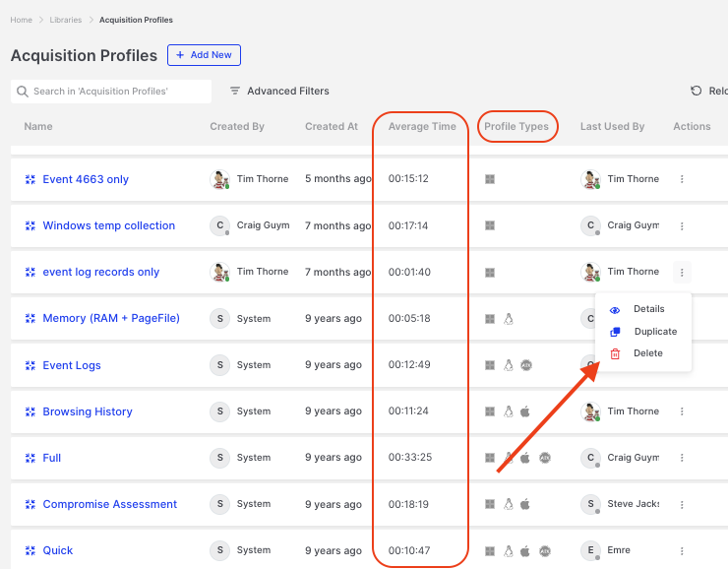Click the reload icon at top right

[697, 91]
